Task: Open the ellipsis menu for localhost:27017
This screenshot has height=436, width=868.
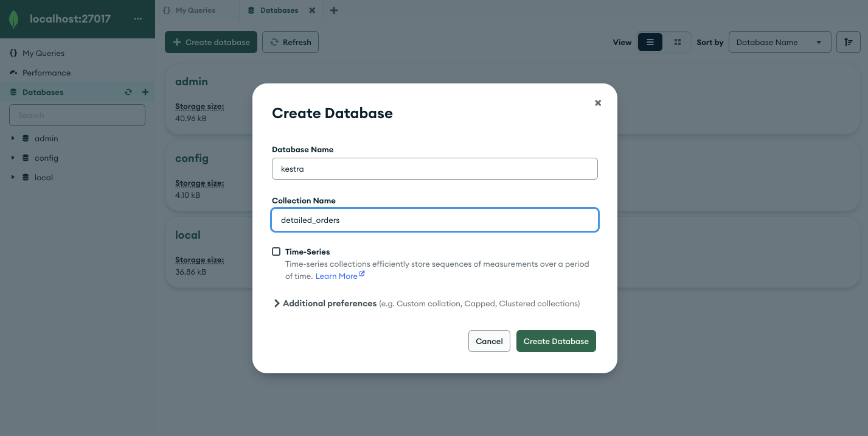Action: pos(138,19)
